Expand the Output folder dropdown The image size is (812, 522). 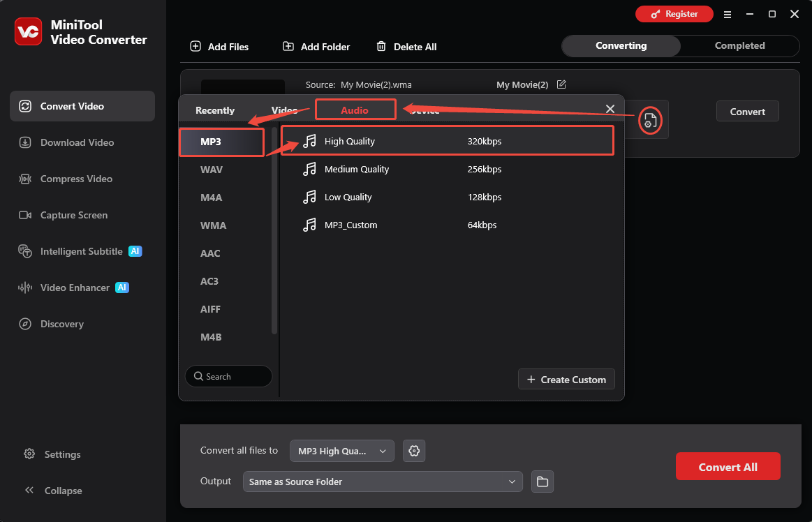point(383,482)
